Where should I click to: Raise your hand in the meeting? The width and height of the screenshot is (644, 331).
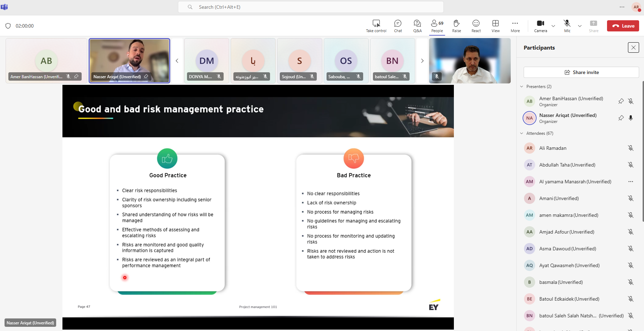pyautogui.click(x=456, y=26)
